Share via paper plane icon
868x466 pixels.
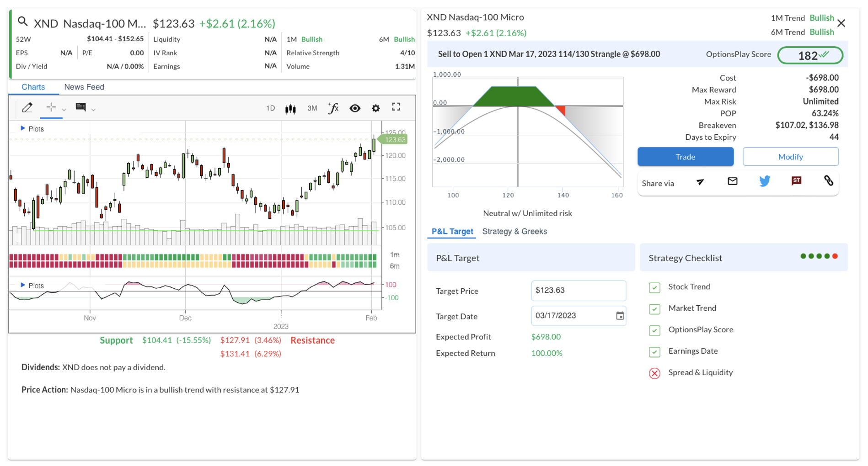pos(700,182)
